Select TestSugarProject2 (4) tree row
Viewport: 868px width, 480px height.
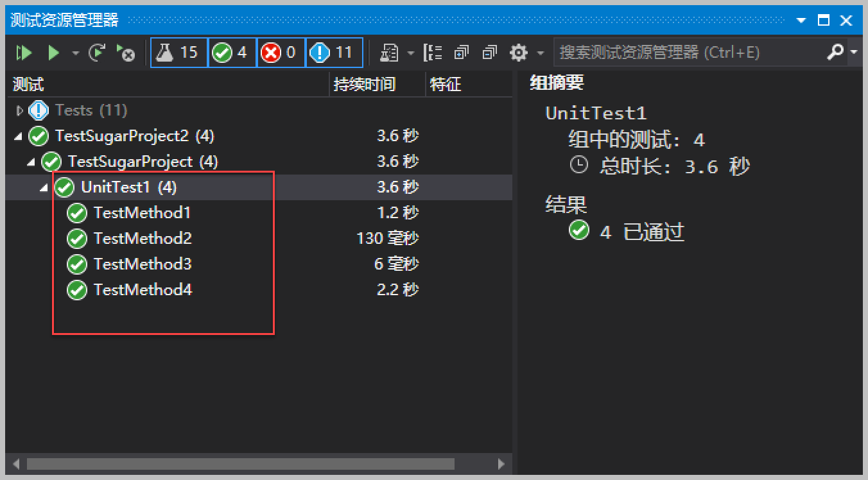[x=259, y=136]
